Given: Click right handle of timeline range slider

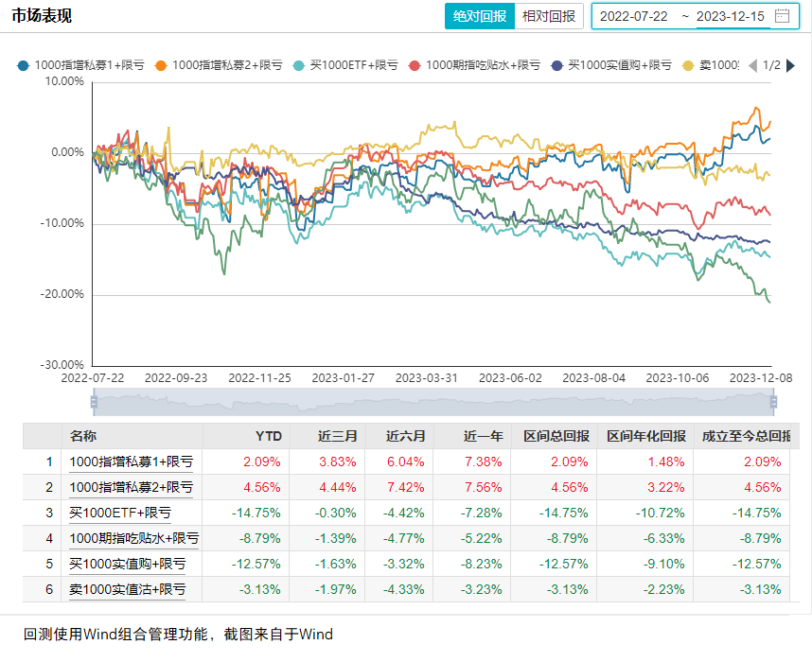Looking at the screenshot, I should pos(773,402).
